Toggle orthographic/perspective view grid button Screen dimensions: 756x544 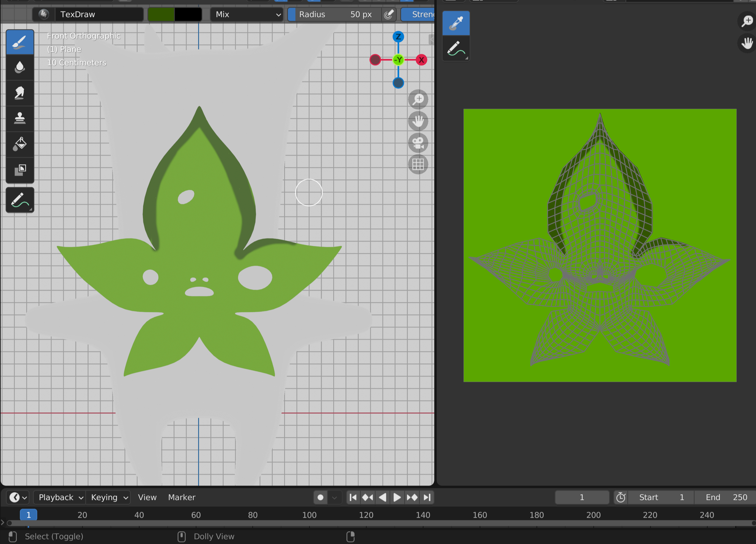pyautogui.click(x=418, y=164)
